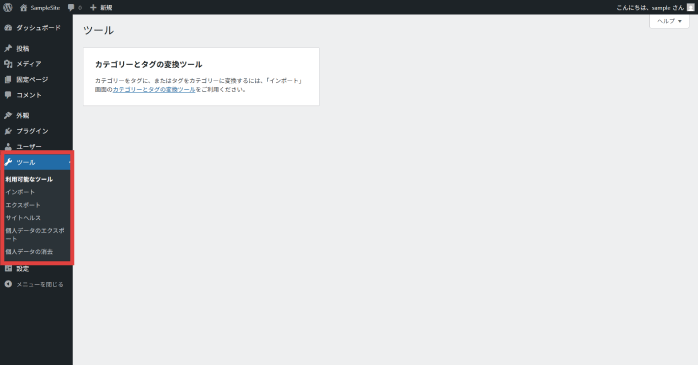Click the collapse menu arrow icon
Viewport: 698px width, 365px height.
(x=8, y=284)
